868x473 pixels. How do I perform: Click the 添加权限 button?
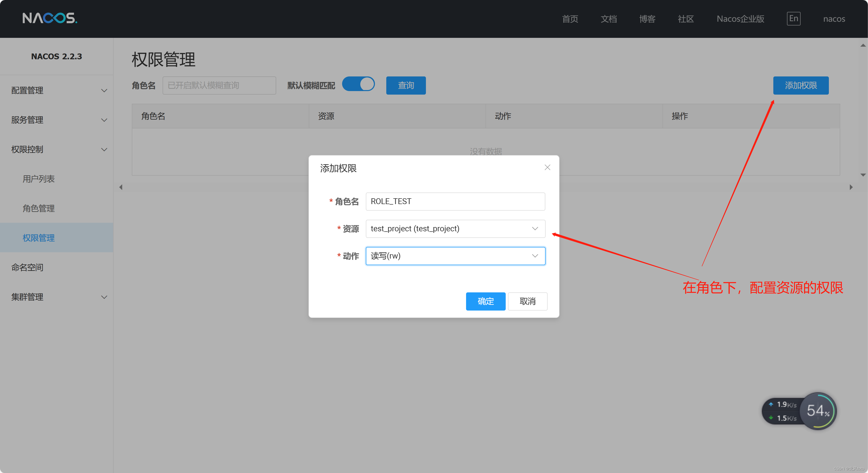(801, 86)
